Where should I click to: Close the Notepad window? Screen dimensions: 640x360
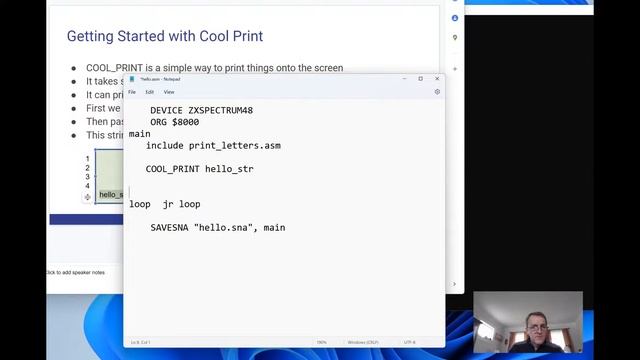pos(437,79)
